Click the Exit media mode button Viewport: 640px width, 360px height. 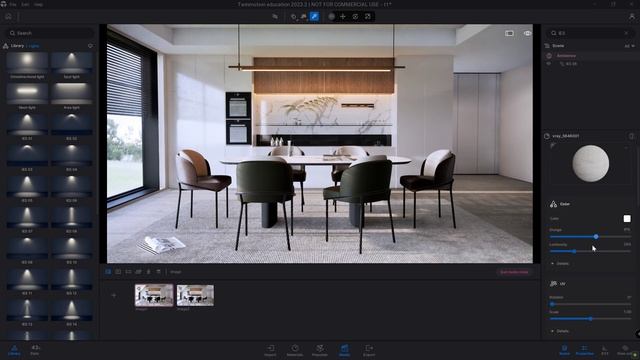coord(514,272)
